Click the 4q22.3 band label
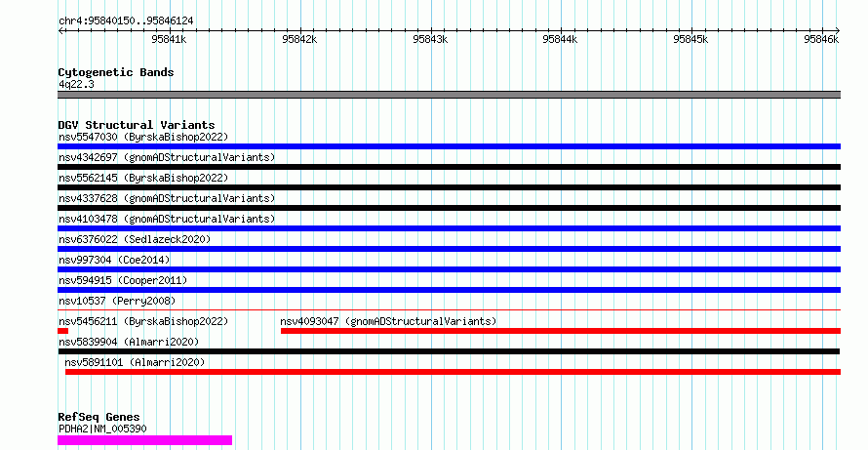Image resolution: width=868 pixels, height=450 pixels. click(76, 84)
